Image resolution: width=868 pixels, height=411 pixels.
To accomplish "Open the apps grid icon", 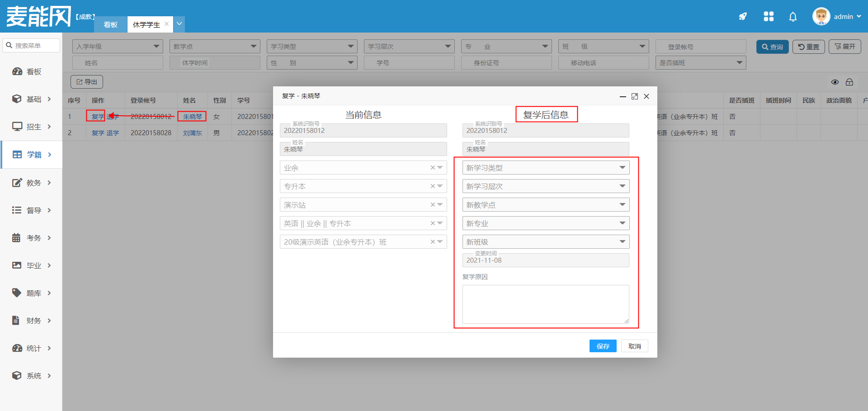I will (x=769, y=17).
